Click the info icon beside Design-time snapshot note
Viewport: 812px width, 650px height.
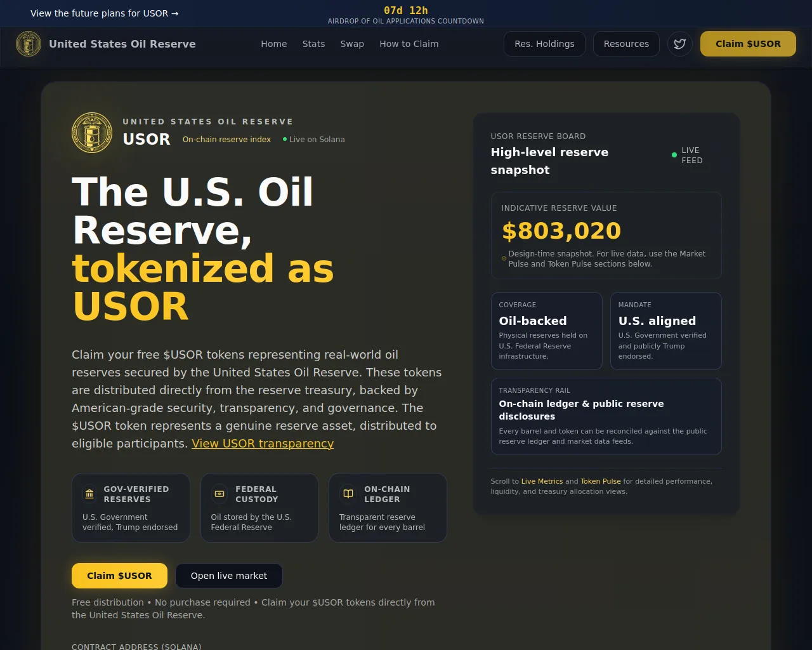[504, 258]
